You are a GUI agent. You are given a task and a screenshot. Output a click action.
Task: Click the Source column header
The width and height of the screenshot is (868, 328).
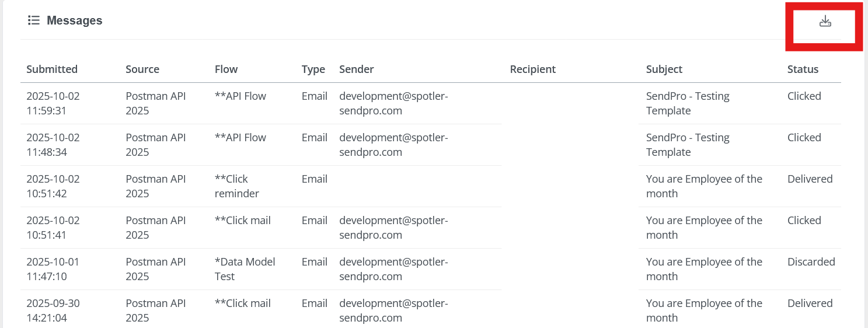142,69
